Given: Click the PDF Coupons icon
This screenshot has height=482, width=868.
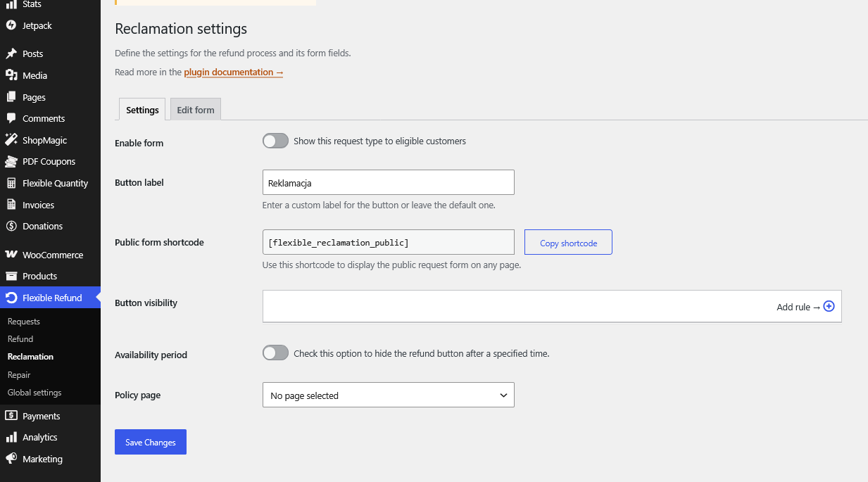Looking at the screenshot, I should [x=11, y=161].
